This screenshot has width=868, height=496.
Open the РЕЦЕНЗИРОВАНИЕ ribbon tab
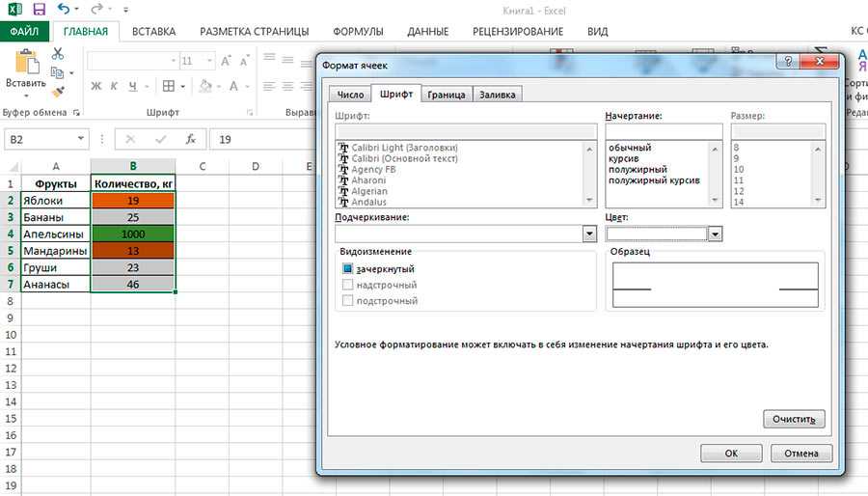[x=518, y=32]
